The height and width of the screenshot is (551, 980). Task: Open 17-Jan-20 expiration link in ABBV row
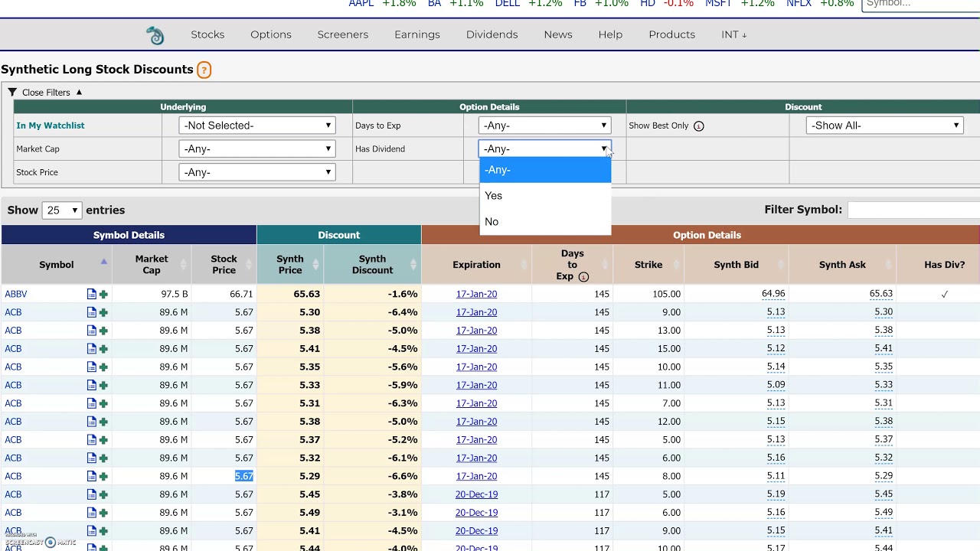[476, 294]
